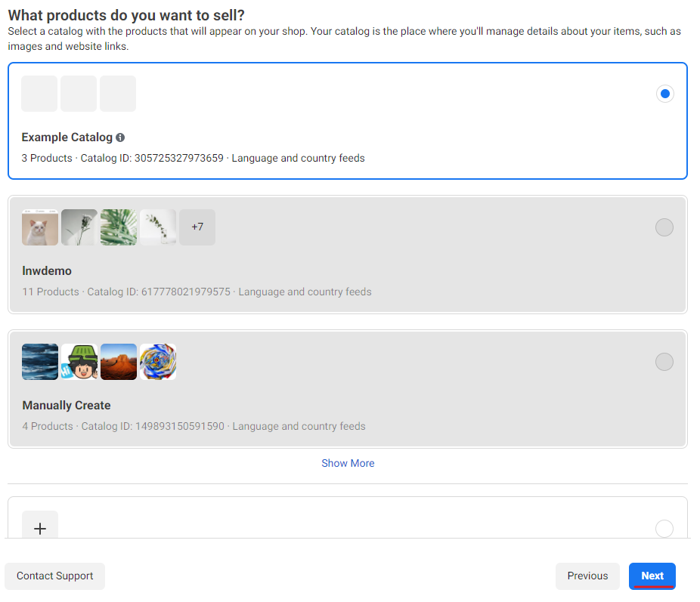Choose the Manually Create catalog radio button

(x=664, y=362)
